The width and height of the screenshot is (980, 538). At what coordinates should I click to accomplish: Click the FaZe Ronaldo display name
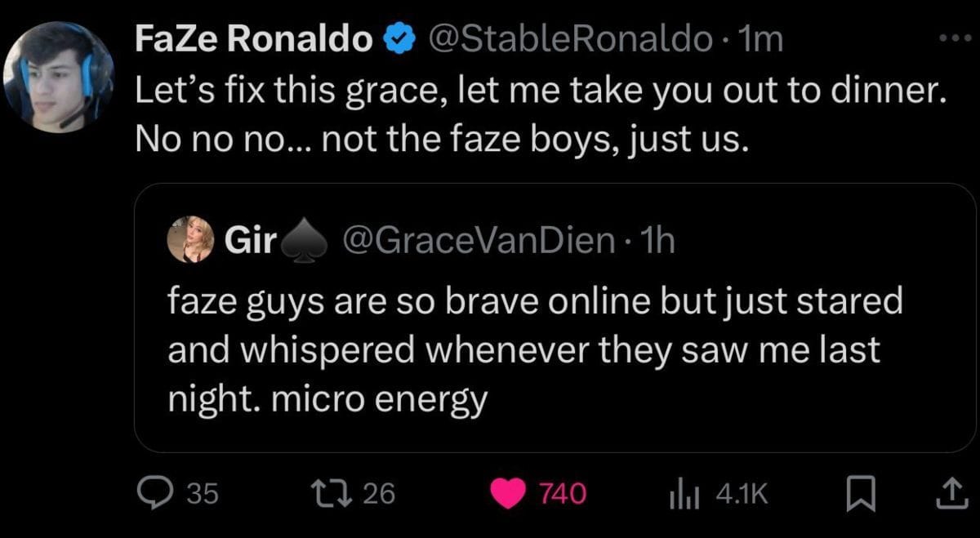pyautogui.click(x=253, y=39)
